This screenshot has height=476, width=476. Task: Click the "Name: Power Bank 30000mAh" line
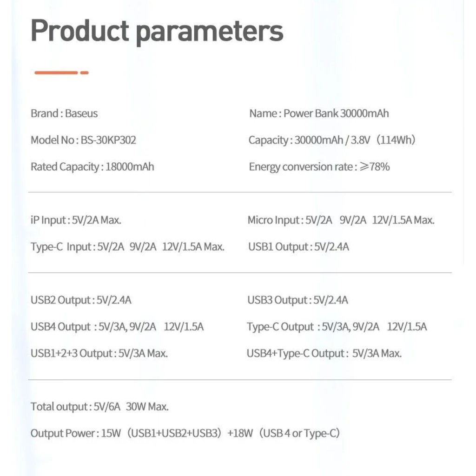point(319,113)
